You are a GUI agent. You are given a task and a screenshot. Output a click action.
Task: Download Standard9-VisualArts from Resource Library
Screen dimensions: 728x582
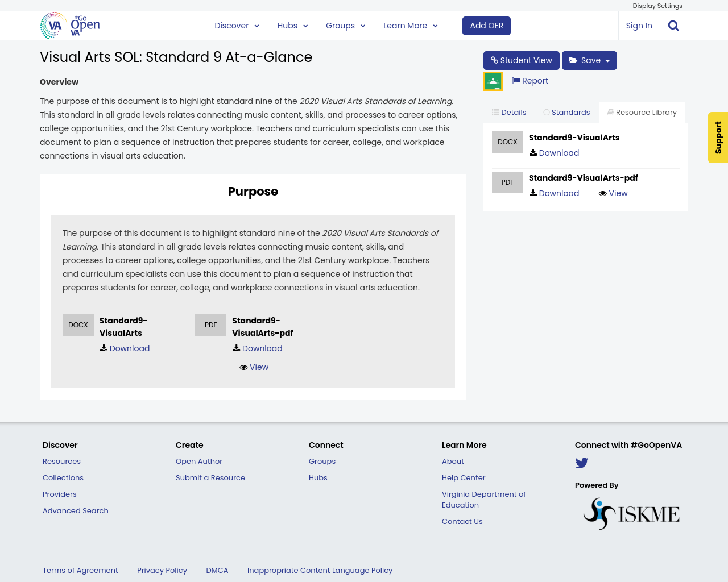click(554, 153)
